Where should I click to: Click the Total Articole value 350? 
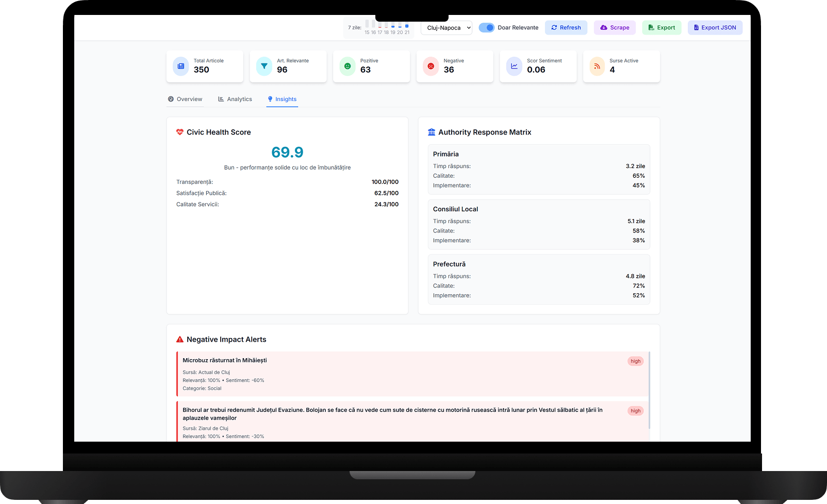click(202, 70)
